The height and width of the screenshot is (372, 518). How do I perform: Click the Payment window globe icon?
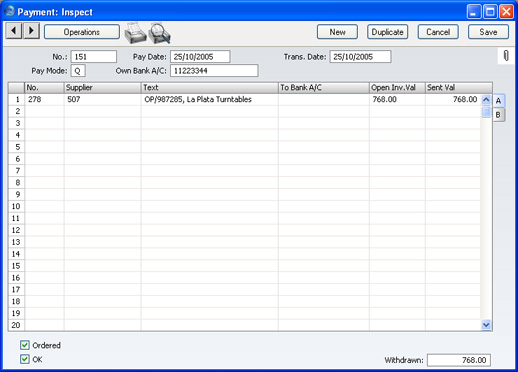pyautogui.click(x=10, y=11)
